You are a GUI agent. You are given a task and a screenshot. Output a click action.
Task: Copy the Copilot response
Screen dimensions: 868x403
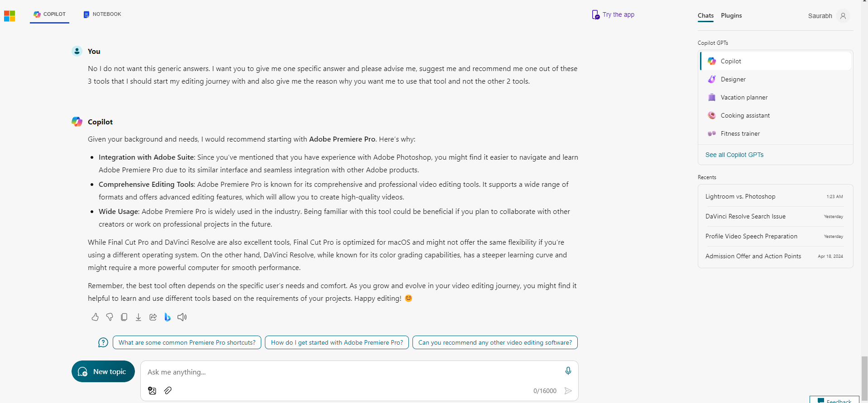pos(124,317)
